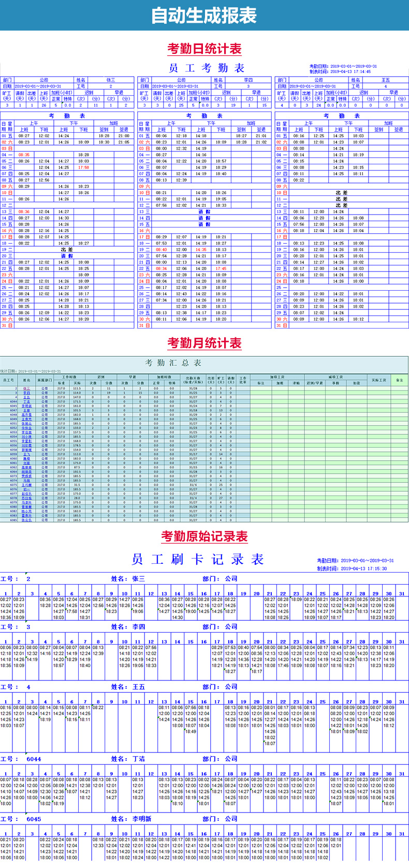Click the red heading 考勤日统计表
The height and width of the screenshot is (868, 409).
pyautogui.click(x=204, y=49)
